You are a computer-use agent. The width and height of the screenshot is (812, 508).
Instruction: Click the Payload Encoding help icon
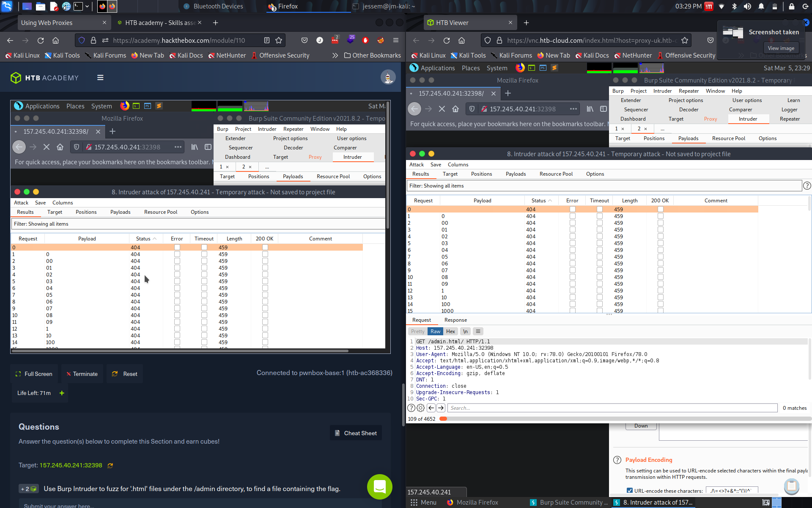617,460
